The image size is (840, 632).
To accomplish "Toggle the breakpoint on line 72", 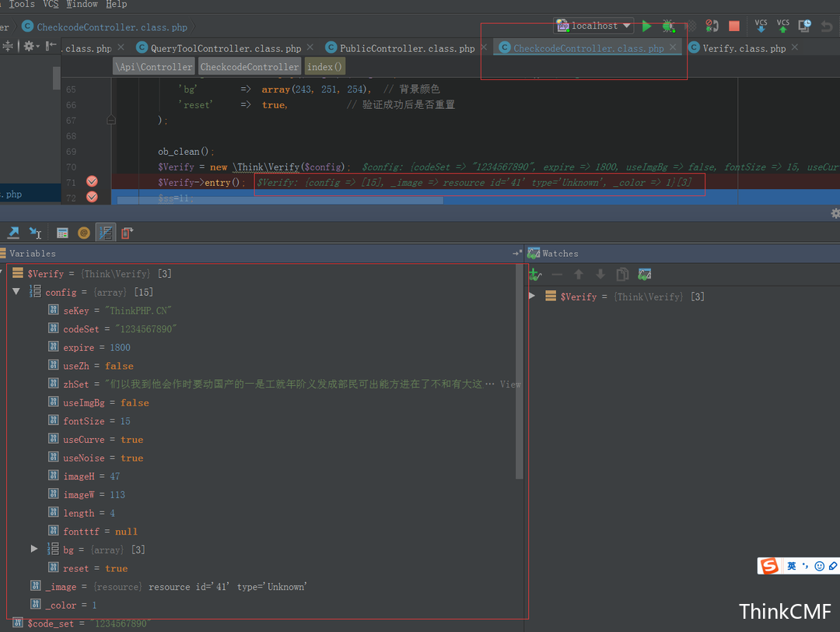I will click(92, 197).
